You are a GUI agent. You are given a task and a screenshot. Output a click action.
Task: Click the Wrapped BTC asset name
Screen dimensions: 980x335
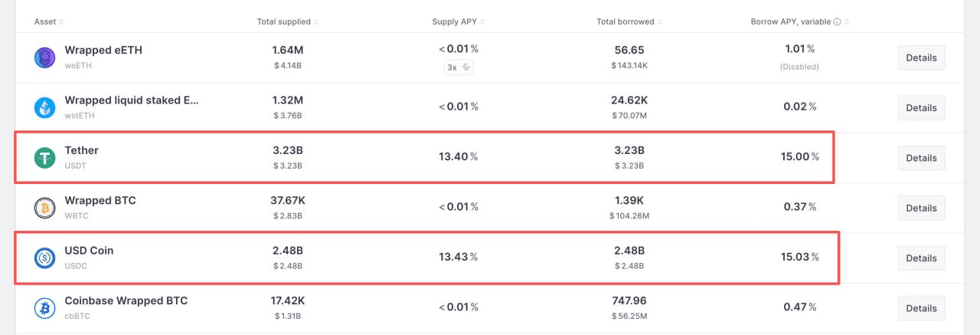tap(100, 201)
